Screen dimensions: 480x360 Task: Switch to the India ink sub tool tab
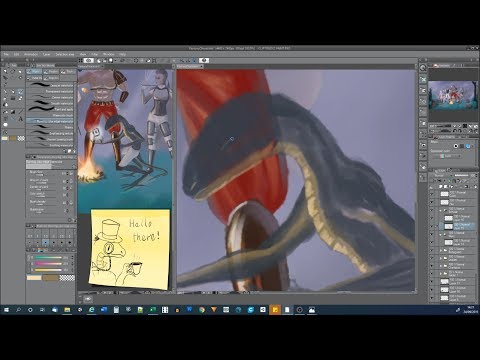click(x=34, y=78)
